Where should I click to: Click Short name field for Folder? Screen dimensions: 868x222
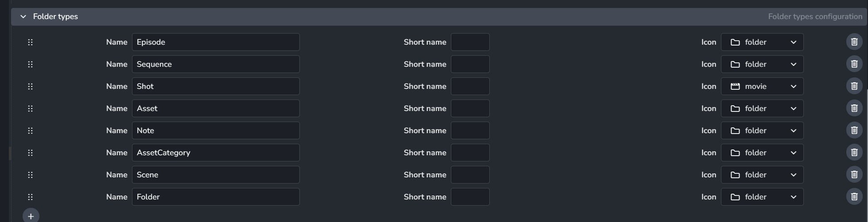pyautogui.click(x=470, y=197)
